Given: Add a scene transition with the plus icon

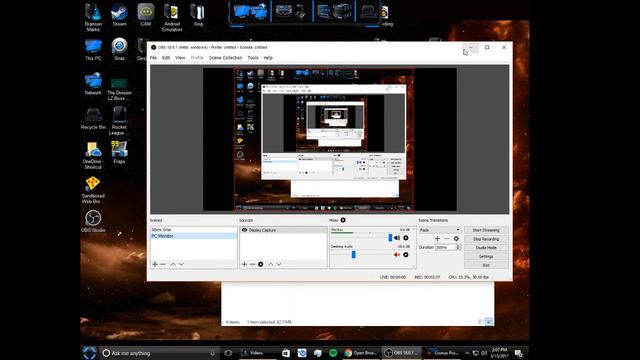Looking at the screenshot, I should click(437, 239).
